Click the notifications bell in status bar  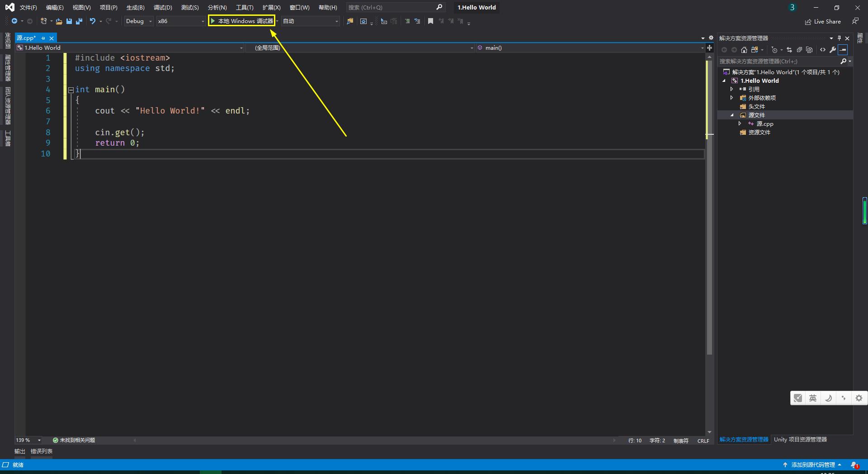pyautogui.click(x=854, y=465)
